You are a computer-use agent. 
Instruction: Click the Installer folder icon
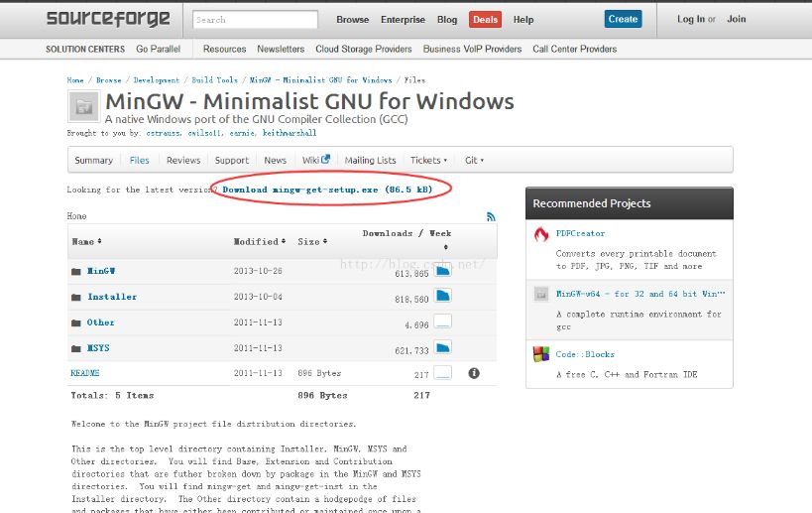point(76,298)
